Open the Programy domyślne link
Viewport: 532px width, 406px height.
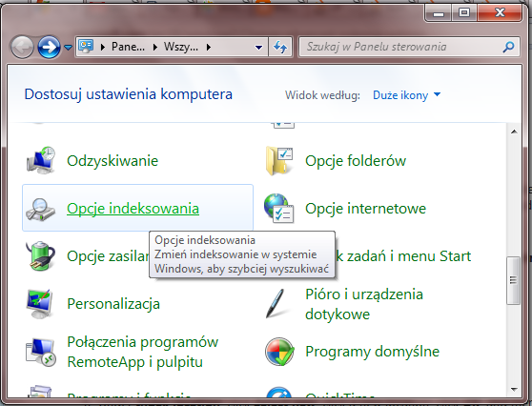point(372,352)
